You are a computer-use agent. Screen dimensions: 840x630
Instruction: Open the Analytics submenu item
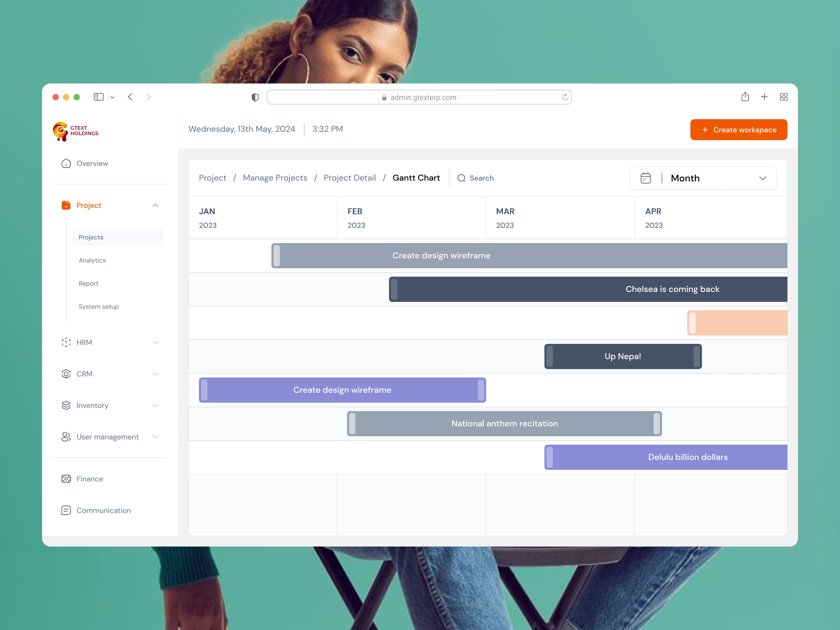pos(92,261)
